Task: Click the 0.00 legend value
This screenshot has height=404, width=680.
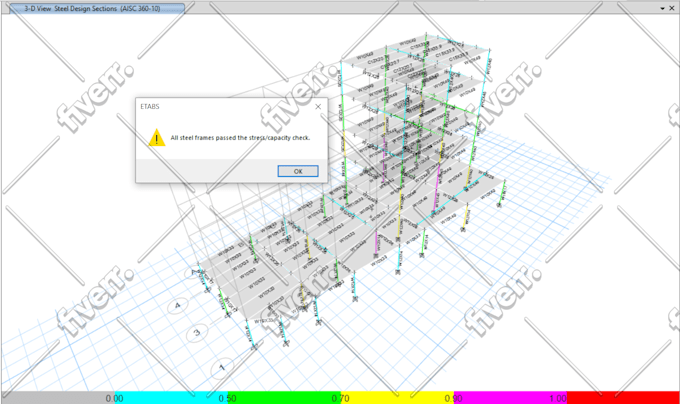Action: tap(114, 398)
